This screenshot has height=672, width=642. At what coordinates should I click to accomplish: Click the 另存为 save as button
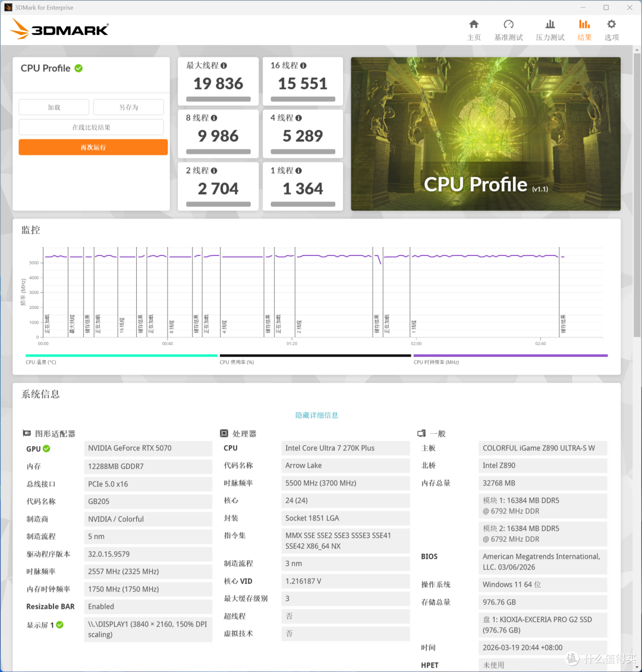click(128, 107)
